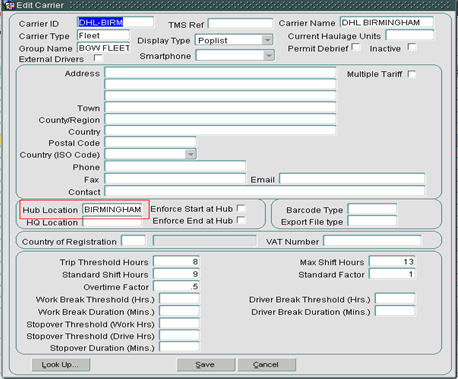Click the Work Break Threshold (Hrs.) field
Screen dimensions: 458x379
[179, 299]
